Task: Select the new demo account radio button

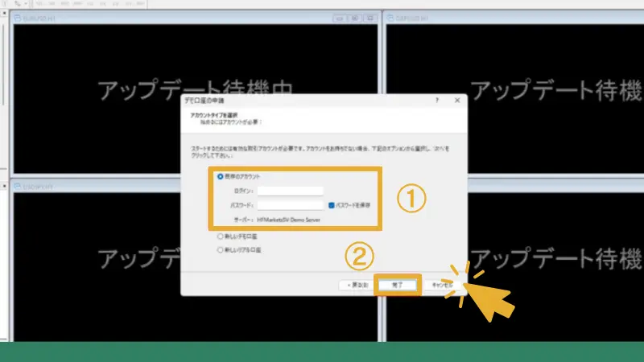Action: pos(220,237)
